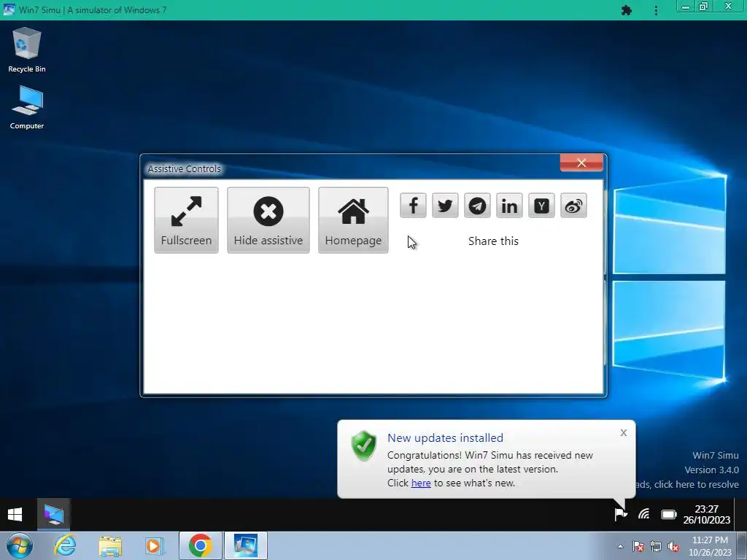Share via the LinkedIn icon
This screenshot has width=747, height=560.
(509, 206)
